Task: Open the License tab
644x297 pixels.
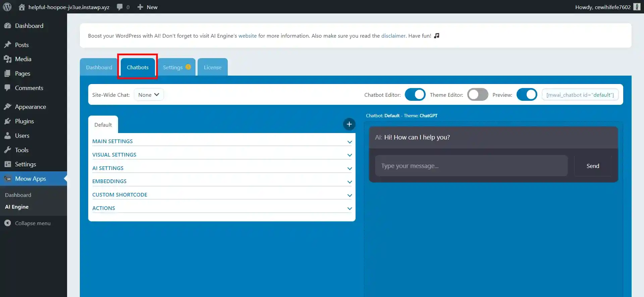Action: [x=213, y=67]
